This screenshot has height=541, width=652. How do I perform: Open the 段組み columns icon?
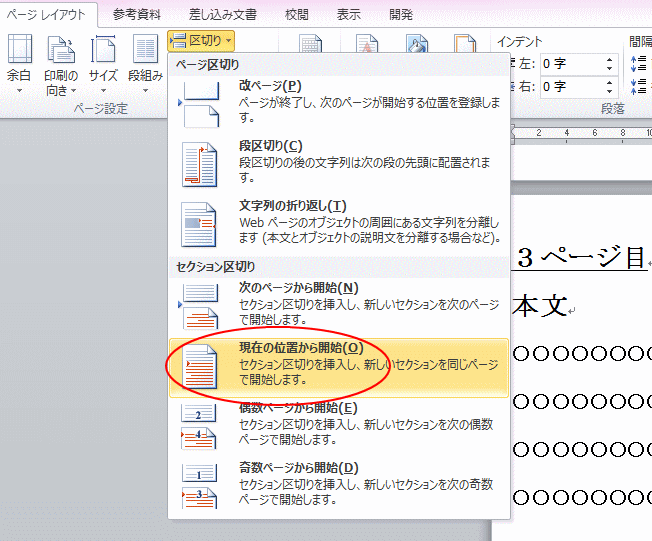pos(145,49)
